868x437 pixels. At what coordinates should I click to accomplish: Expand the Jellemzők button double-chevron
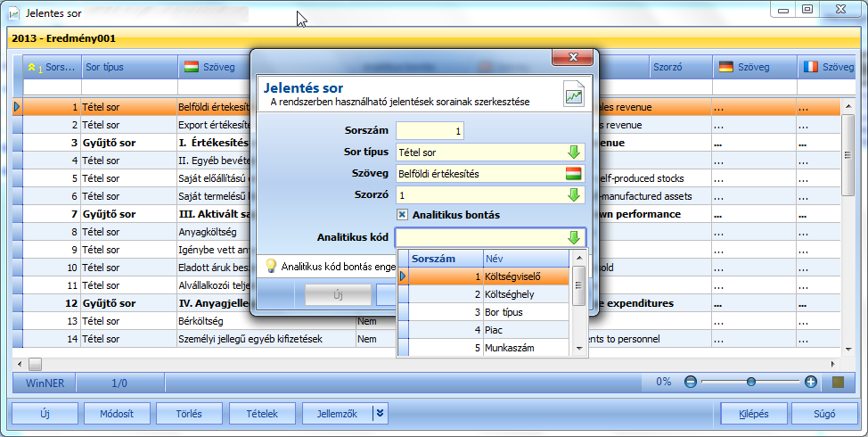[x=380, y=413]
